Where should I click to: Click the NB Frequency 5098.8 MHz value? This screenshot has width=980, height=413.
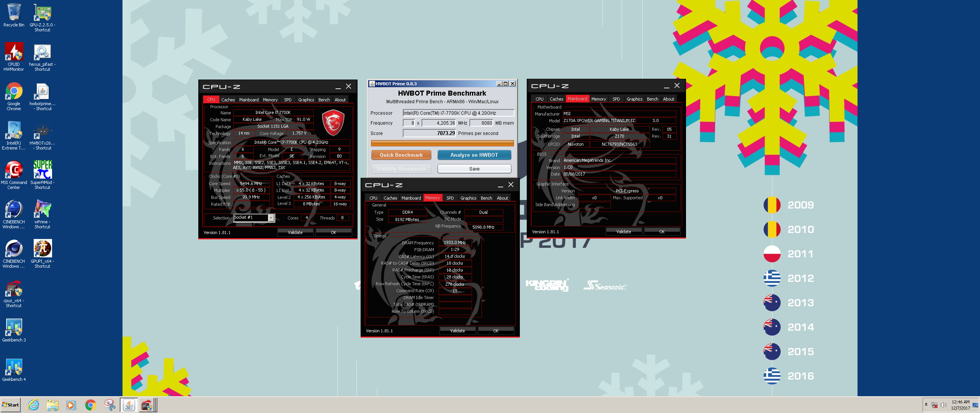[x=483, y=227]
